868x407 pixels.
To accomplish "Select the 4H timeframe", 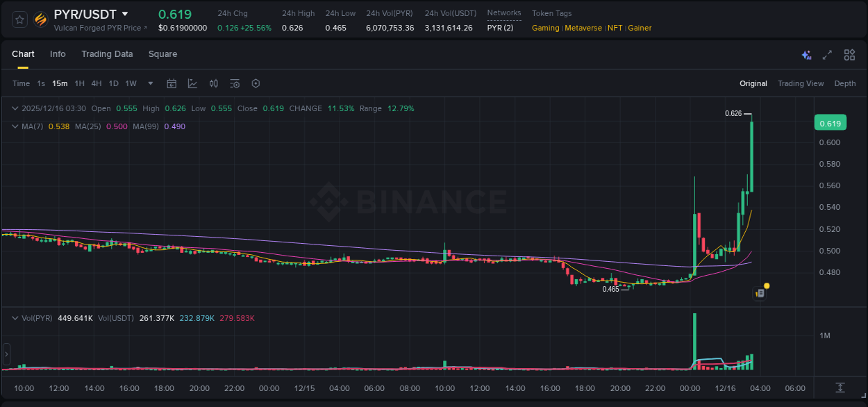I will [x=96, y=83].
